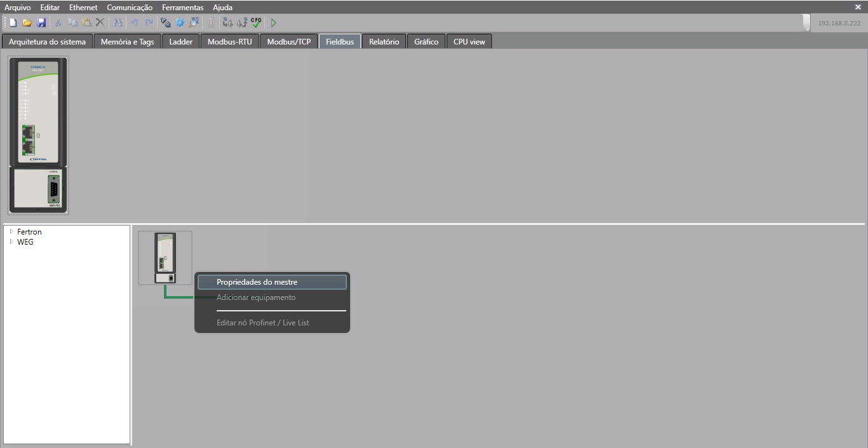Screen dimensions: 868x448
Task: Open the Ferramentas menu
Action: pyautogui.click(x=182, y=8)
